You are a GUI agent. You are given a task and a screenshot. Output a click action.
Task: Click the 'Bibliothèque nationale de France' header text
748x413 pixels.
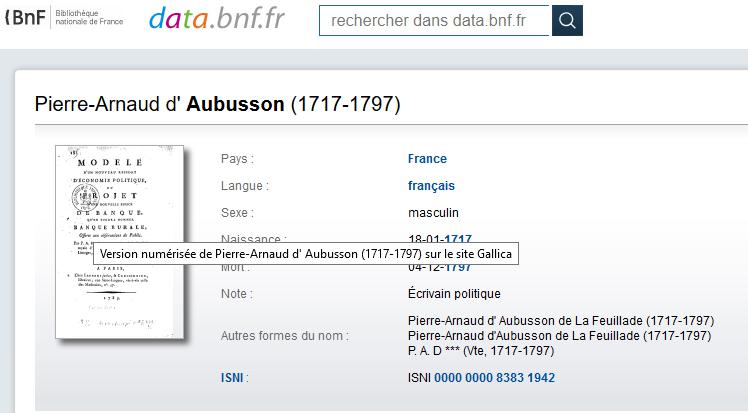89,18
